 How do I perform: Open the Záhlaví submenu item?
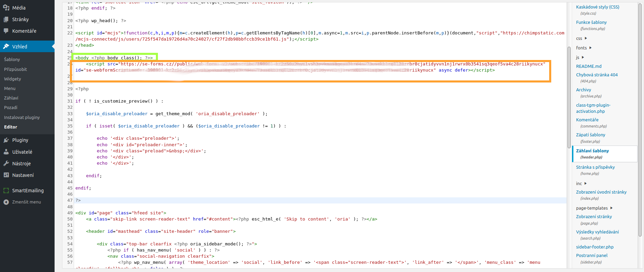11,98
